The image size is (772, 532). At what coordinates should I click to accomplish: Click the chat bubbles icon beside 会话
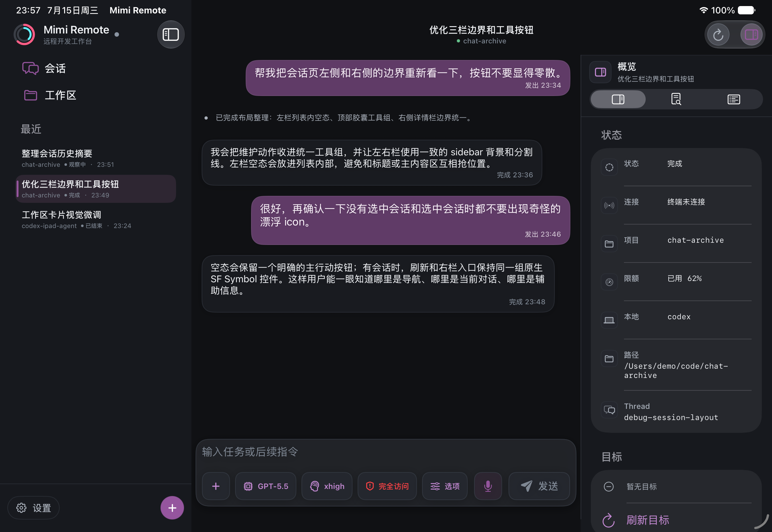click(30, 68)
